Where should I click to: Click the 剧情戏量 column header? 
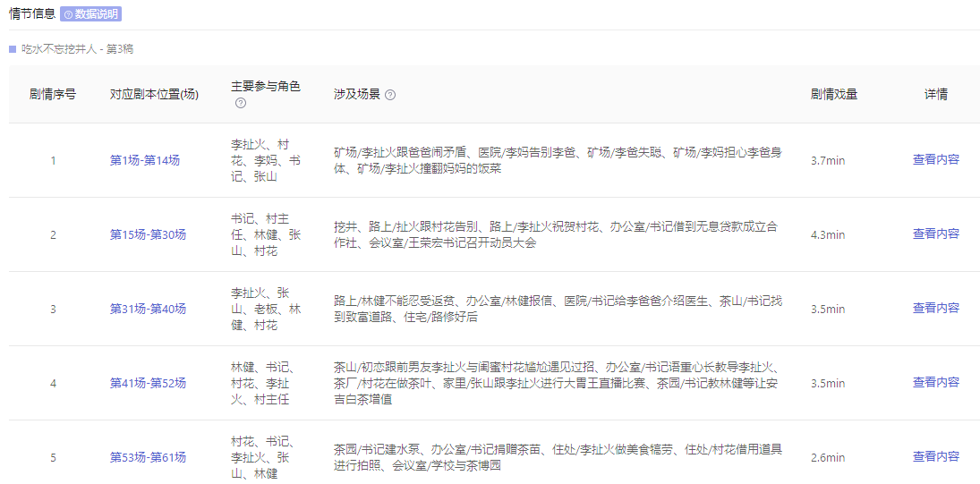click(x=834, y=95)
